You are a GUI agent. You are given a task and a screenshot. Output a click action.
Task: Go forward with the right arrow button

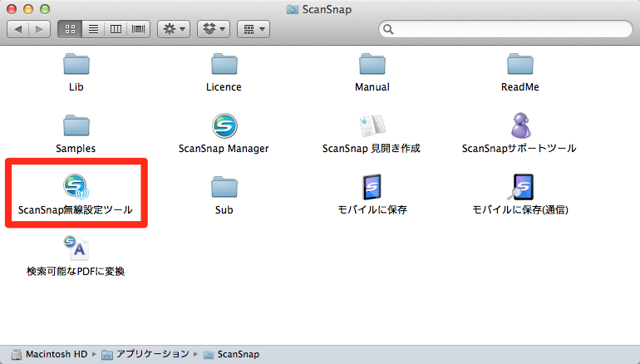click(40, 29)
